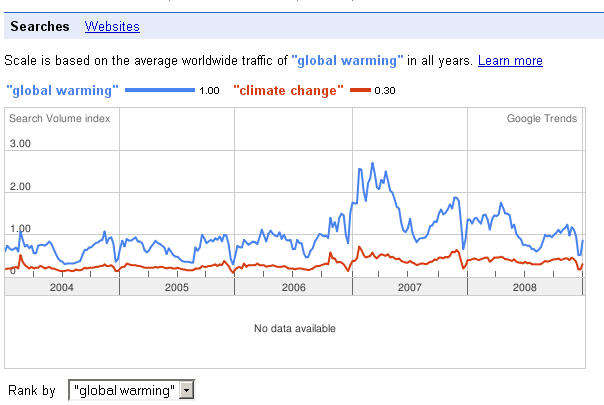This screenshot has width=604, height=405.
Task: Select the 2006 year on timeline
Action: pos(293,287)
